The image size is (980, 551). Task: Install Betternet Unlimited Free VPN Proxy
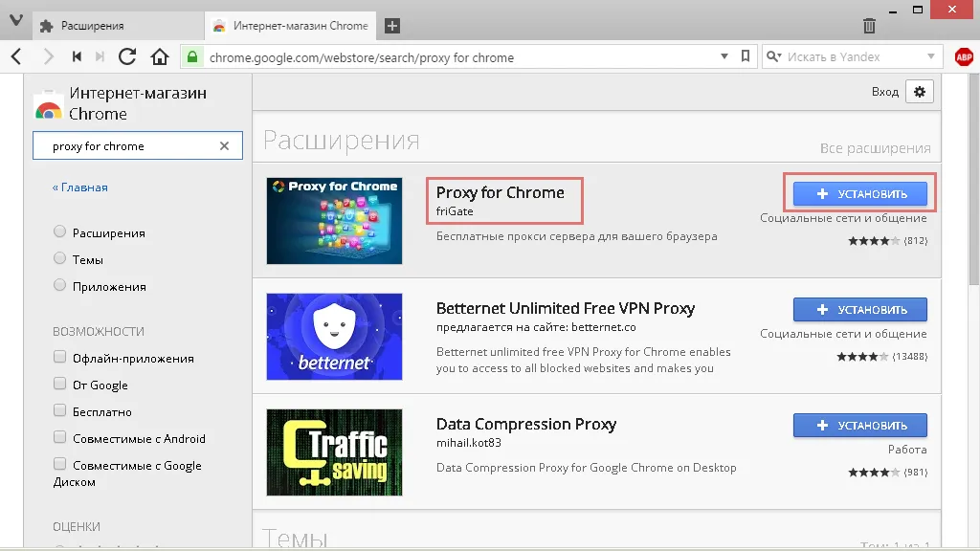[860, 310]
